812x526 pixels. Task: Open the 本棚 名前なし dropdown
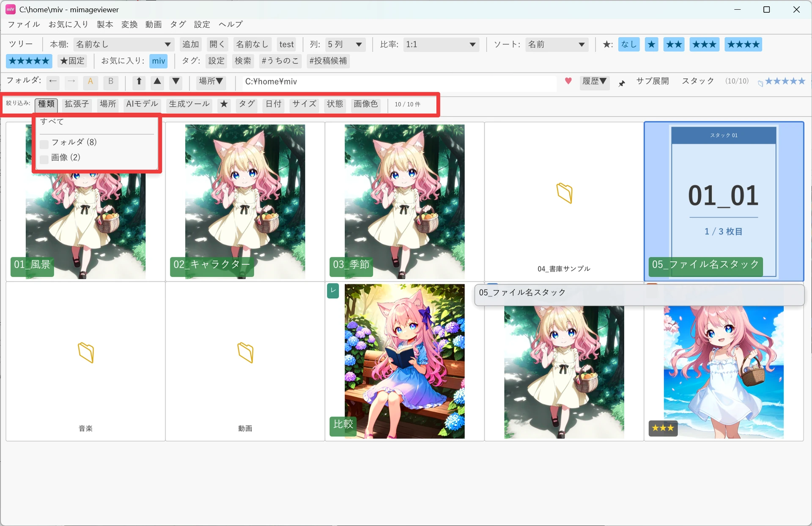[x=123, y=44]
